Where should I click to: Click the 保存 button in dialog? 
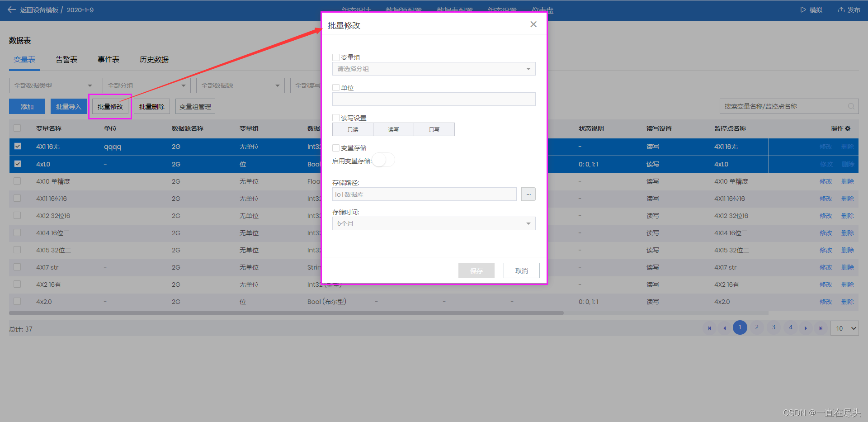(x=476, y=270)
